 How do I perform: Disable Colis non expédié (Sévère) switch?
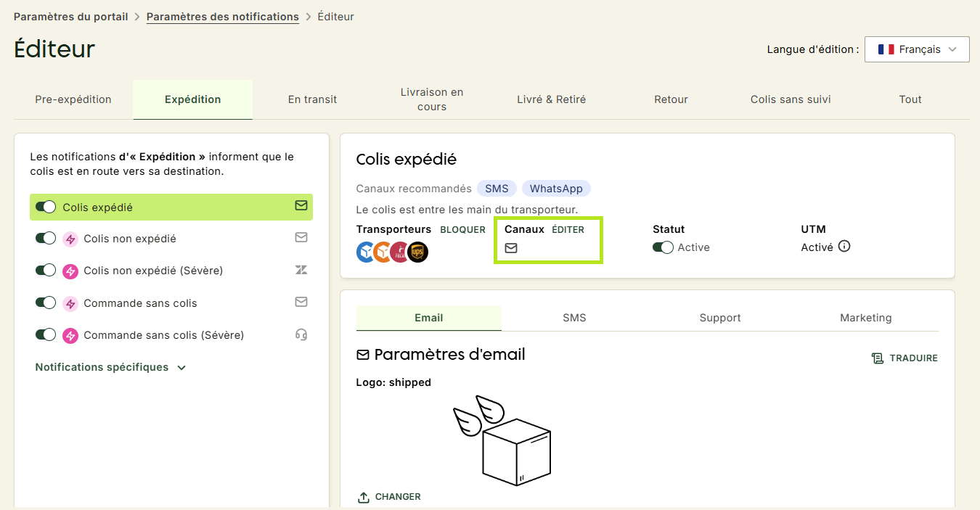(x=46, y=270)
